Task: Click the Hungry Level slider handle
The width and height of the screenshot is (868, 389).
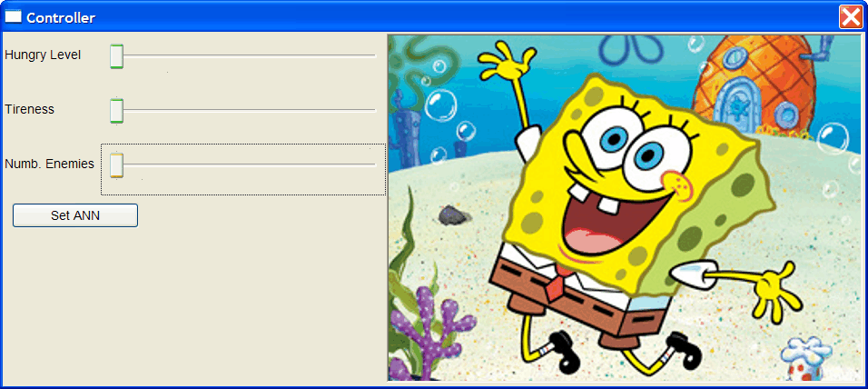Action: pyautogui.click(x=116, y=56)
